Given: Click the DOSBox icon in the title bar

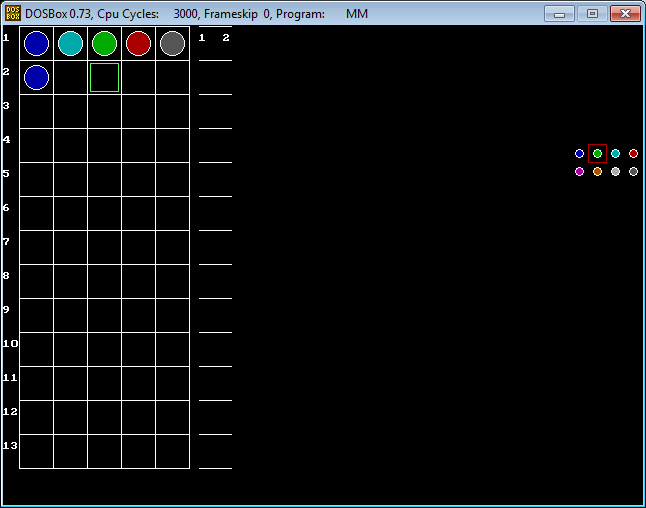Looking at the screenshot, I should pos(13,14).
